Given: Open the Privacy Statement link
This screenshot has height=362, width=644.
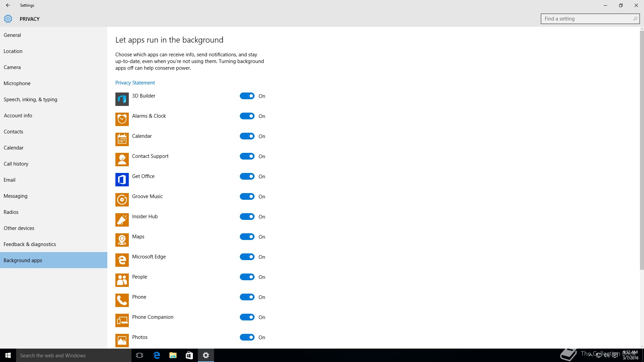Looking at the screenshot, I should coord(135,83).
